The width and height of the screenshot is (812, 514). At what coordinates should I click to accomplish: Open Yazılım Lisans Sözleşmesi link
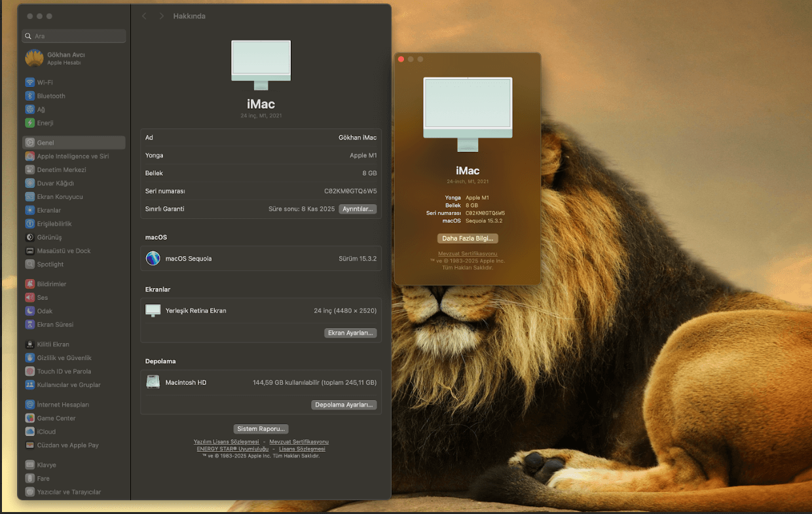(x=227, y=442)
